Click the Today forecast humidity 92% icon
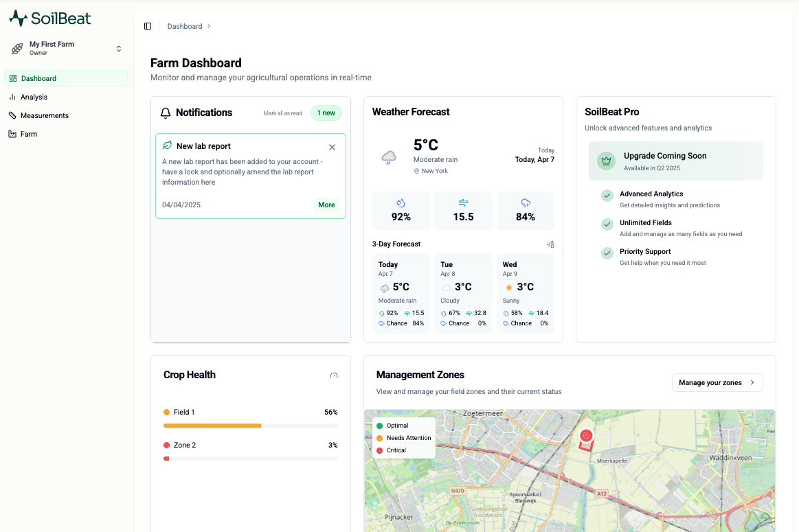This screenshot has height=532, width=799. click(382, 313)
